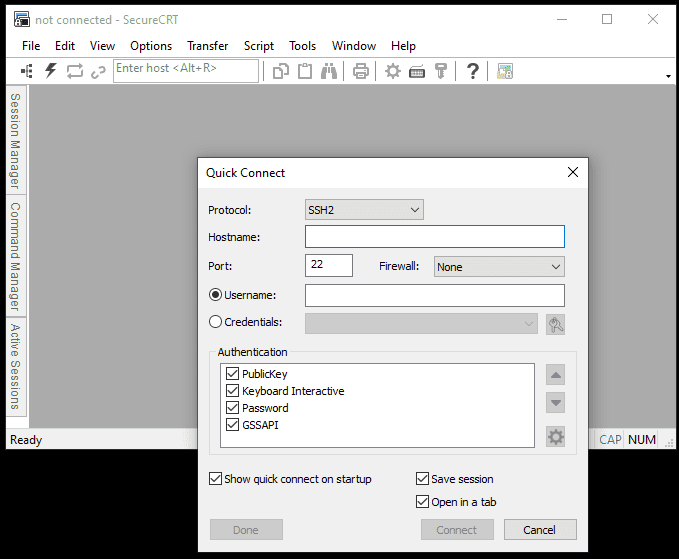Image resolution: width=679 pixels, height=559 pixels.
Task: Open the Transfer menu
Action: click(207, 46)
